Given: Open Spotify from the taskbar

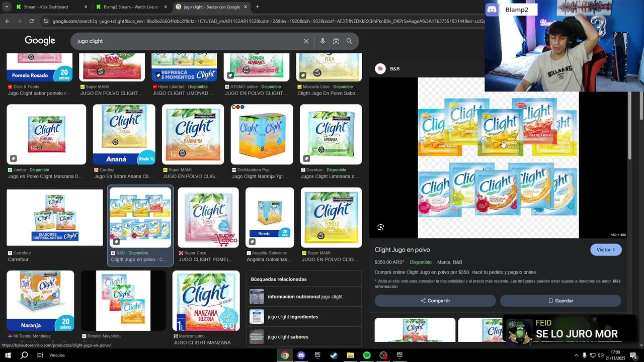Looking at the screenshot, I should point(367,355).
